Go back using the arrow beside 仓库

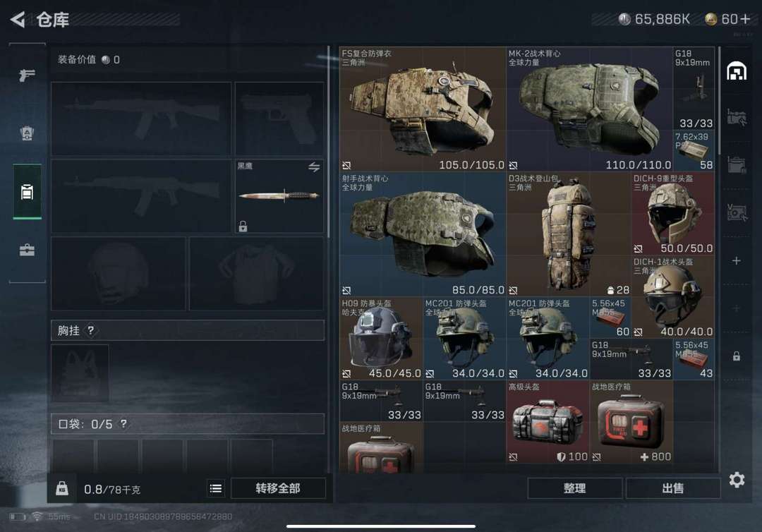[18, 20]
